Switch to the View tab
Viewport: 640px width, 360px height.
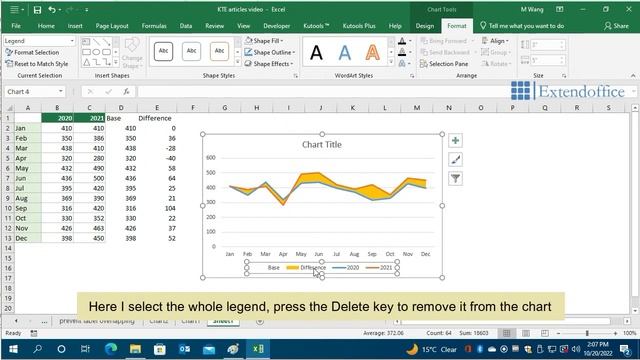243,26
